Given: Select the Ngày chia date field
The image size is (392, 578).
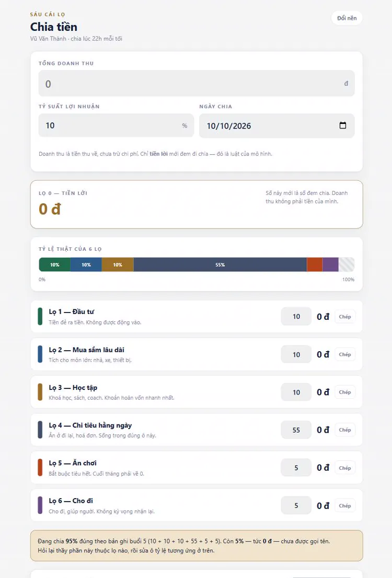Looking at the screenshot, I should pyautogui.click(x=276, y=126).
